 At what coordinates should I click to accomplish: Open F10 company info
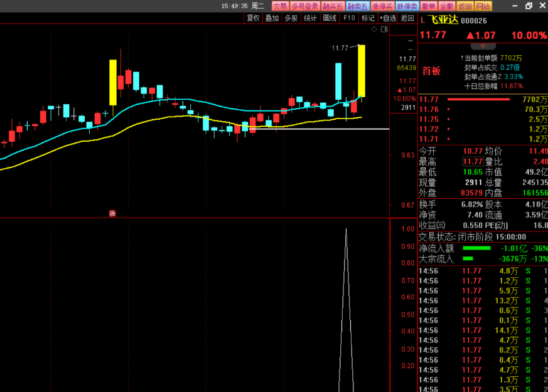(x=349, y=18)
